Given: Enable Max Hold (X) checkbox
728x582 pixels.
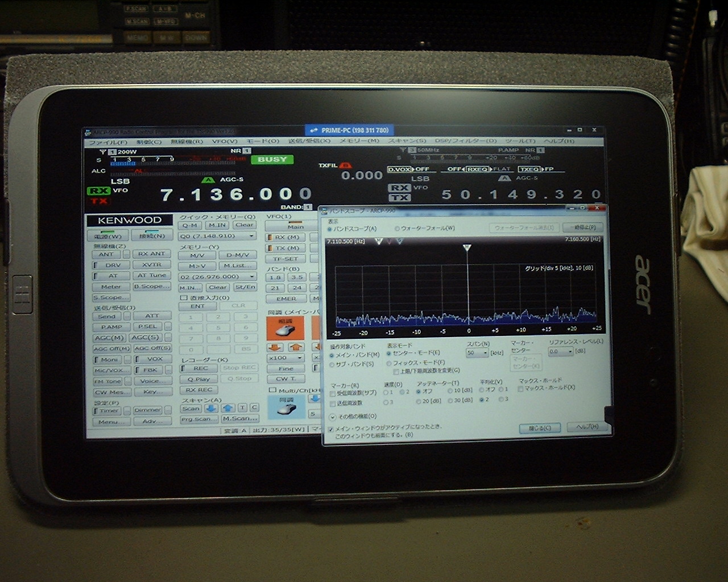Looking at the screenshot, I should pyautogui.click(x=520, y=388).
